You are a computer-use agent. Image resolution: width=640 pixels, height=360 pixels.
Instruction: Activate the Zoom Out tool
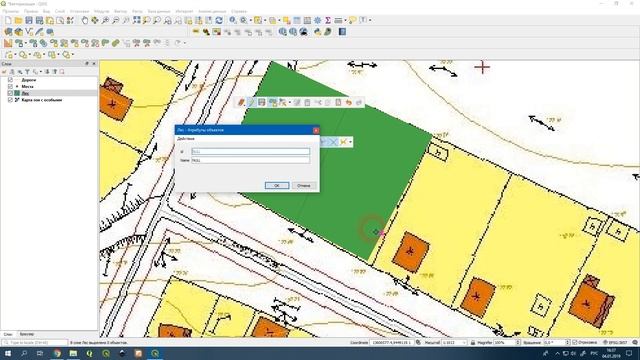pos(116,20)
